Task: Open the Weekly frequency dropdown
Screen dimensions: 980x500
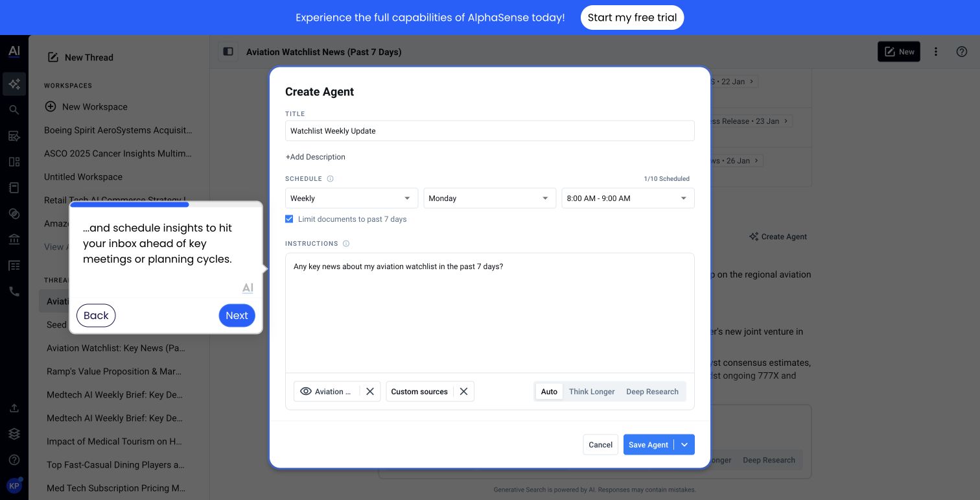Action: click(x=351, y=198)
